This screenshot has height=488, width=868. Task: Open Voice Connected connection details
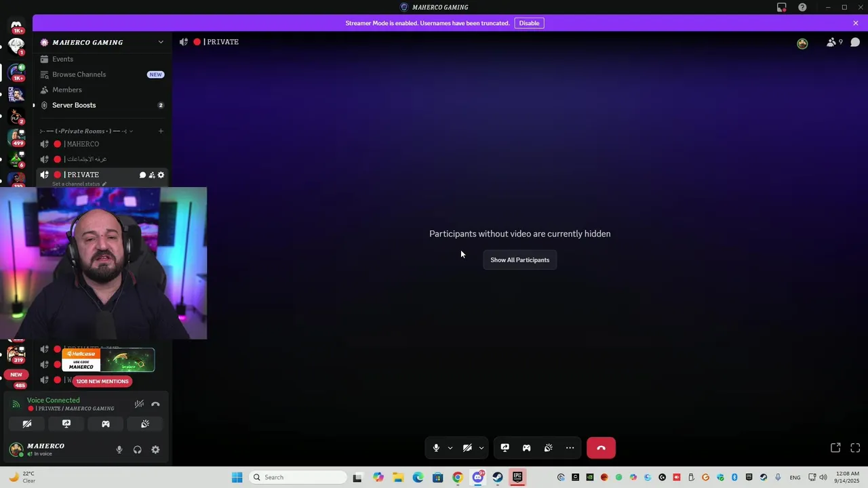(53, 401)
